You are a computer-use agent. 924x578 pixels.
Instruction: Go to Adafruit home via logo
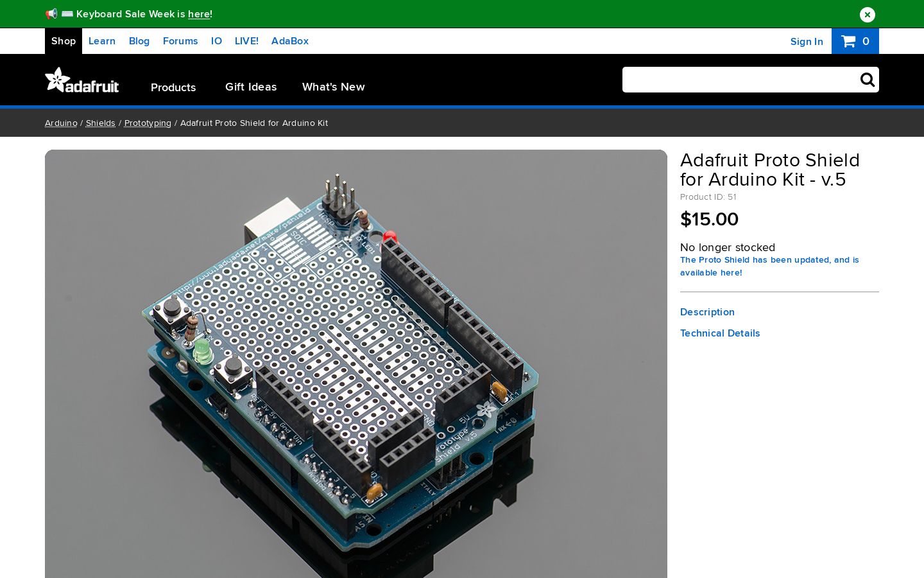point(82,80)
